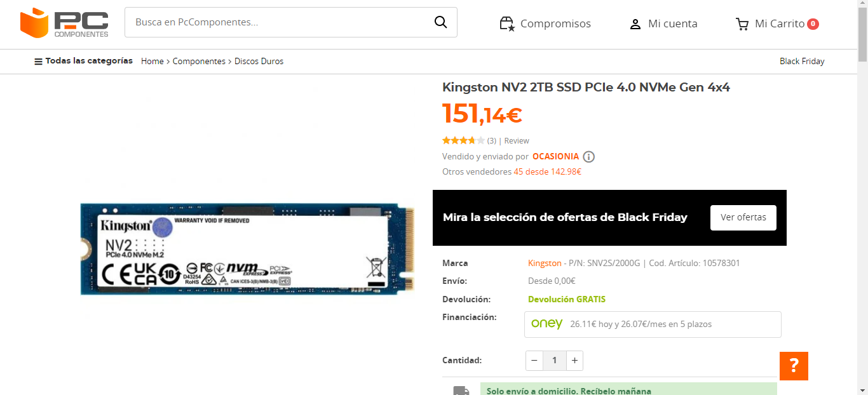The image size is (868, 395).
Task: Increase quantity with plus button
Action: (574, 361)
